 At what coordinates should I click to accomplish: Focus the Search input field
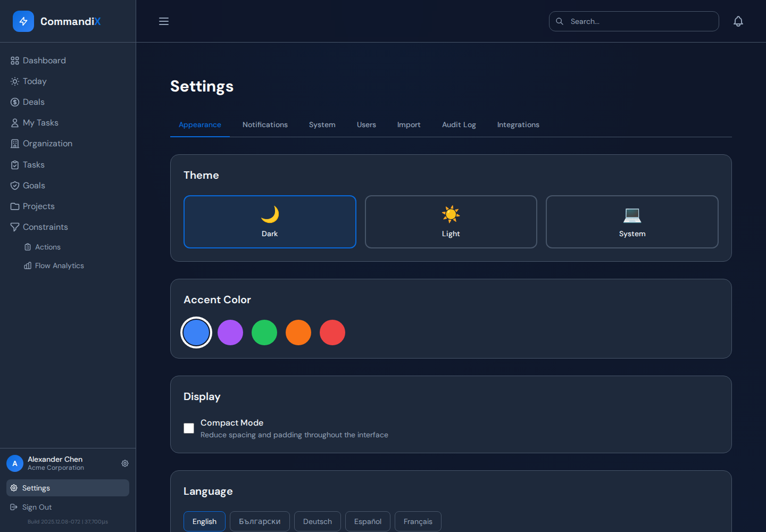[634, 21]
